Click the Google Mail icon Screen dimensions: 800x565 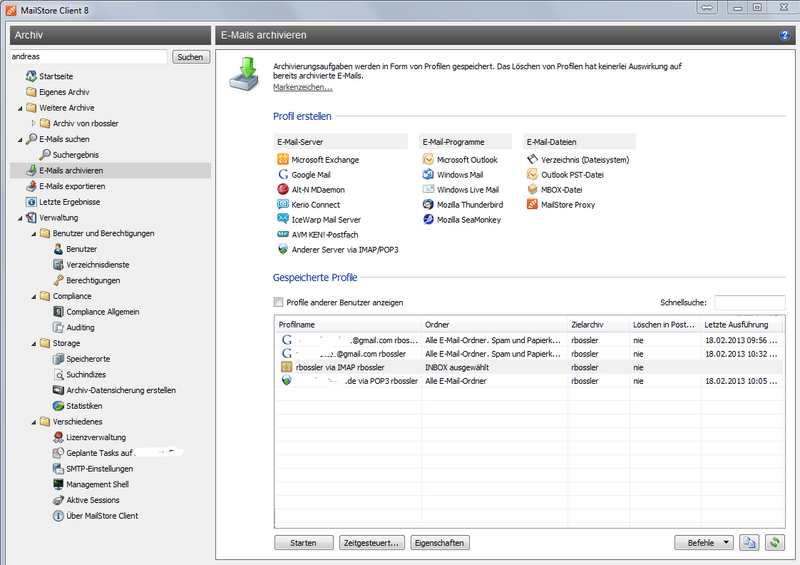pos(283,175)
